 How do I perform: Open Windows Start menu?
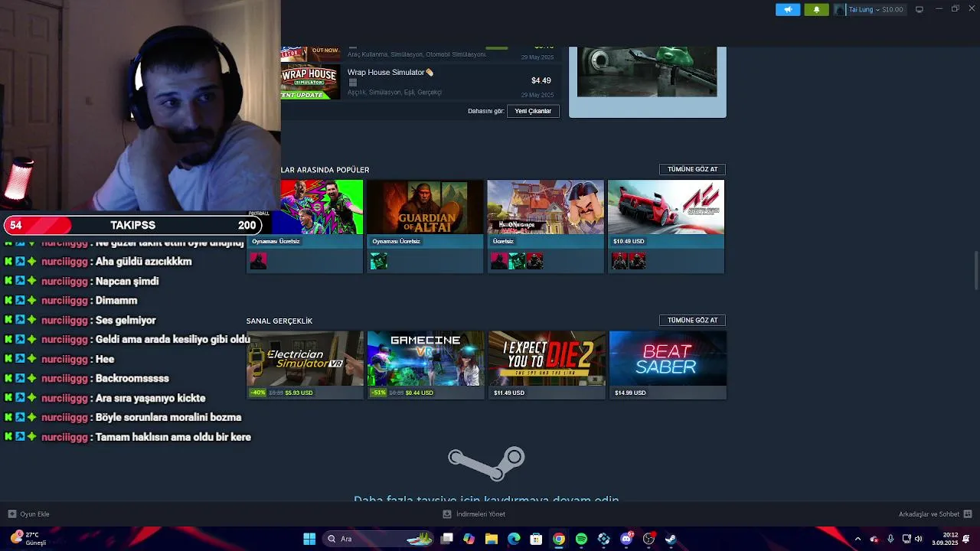[309, 539]
